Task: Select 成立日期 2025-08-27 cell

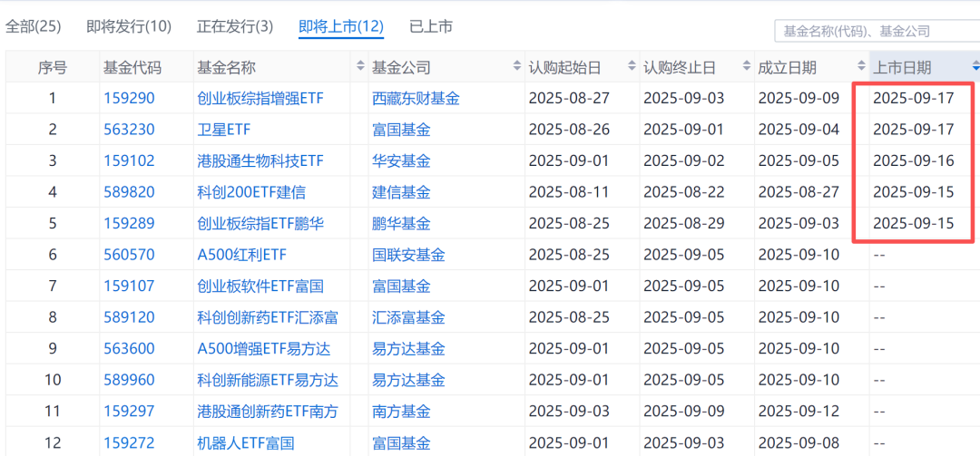Action: (799, 192)
